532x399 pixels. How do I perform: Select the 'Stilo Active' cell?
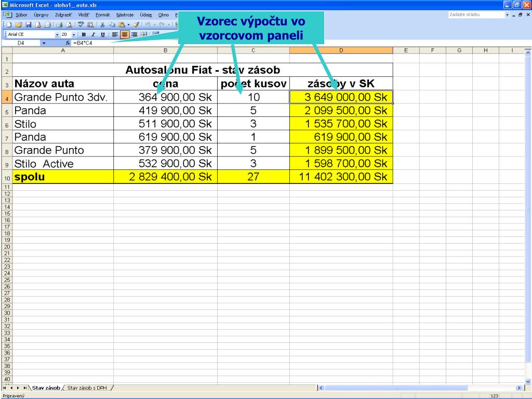pyautogui.click(x=63, y=164)
